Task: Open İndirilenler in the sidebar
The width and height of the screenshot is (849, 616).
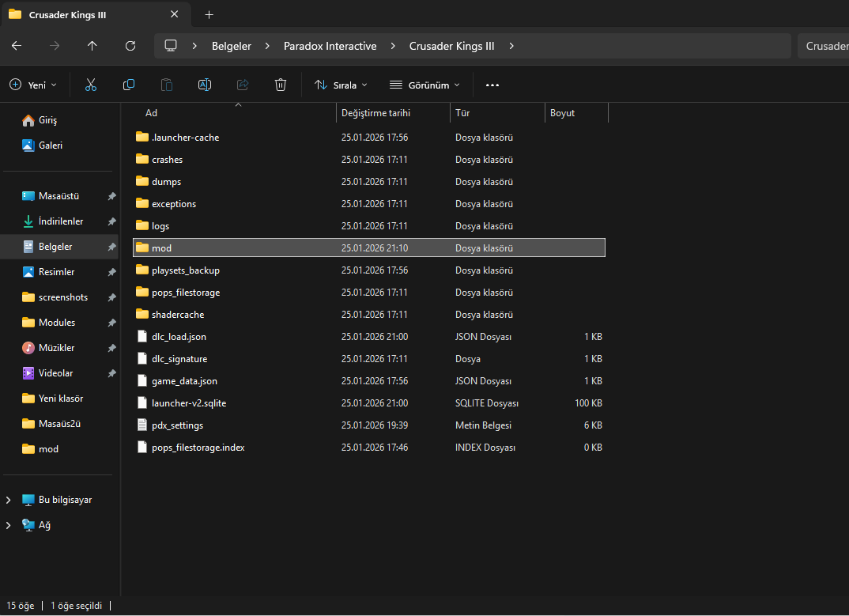Action: pos(59,221)
